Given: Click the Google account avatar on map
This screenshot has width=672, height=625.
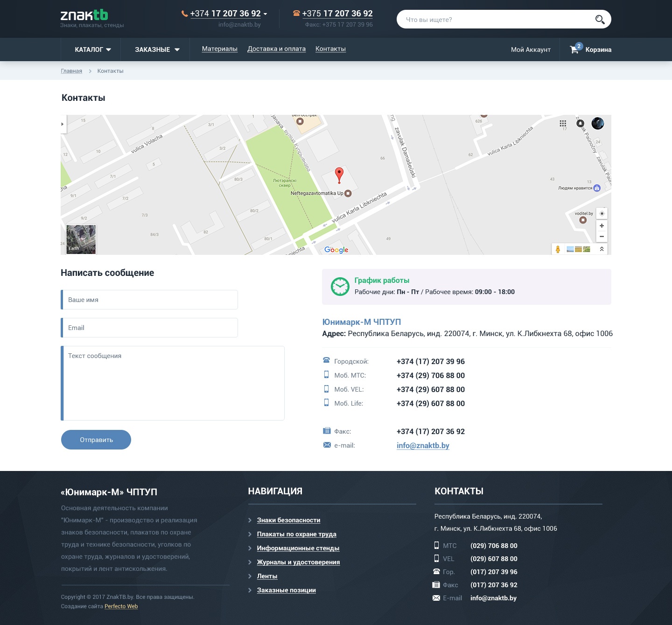Looking at the screenshot, I should pyautogui.click(x=598, y=123).
